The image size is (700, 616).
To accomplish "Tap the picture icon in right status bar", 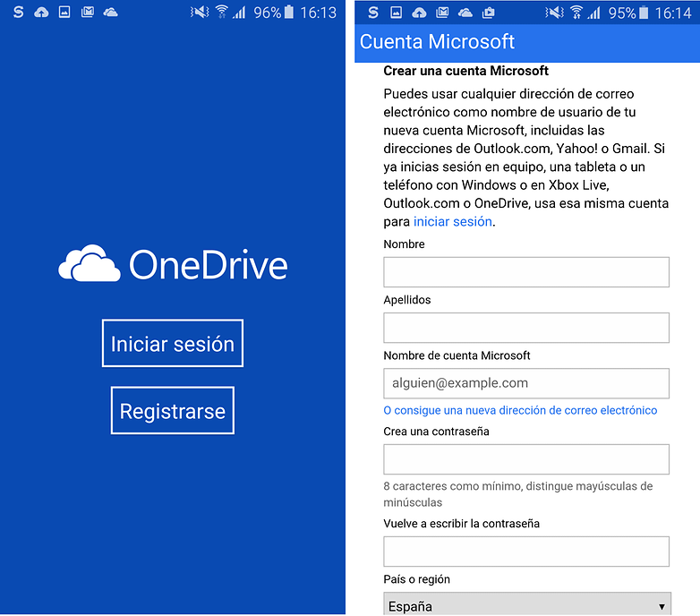I will pyautogui.click(x=396, y=13).
